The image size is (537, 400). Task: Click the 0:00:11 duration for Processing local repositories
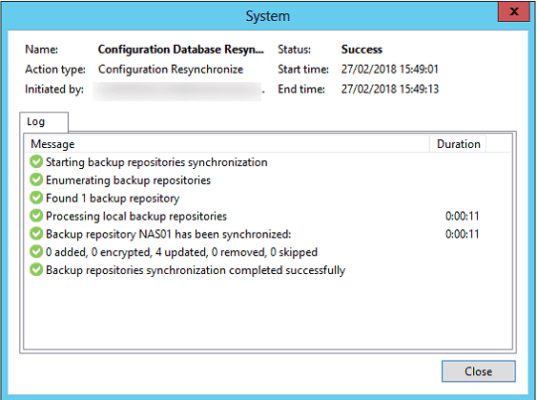pyautogui.click(x=462, y=216)
